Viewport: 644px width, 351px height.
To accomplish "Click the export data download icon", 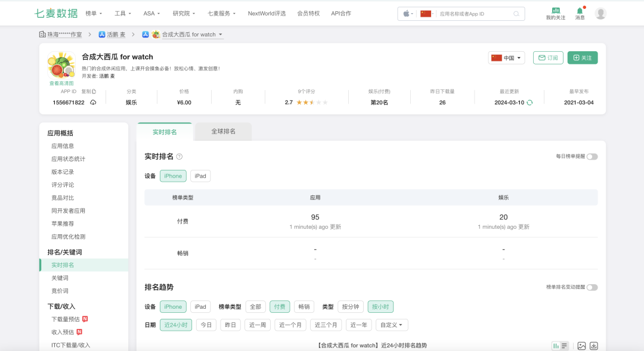I will 594,346.
